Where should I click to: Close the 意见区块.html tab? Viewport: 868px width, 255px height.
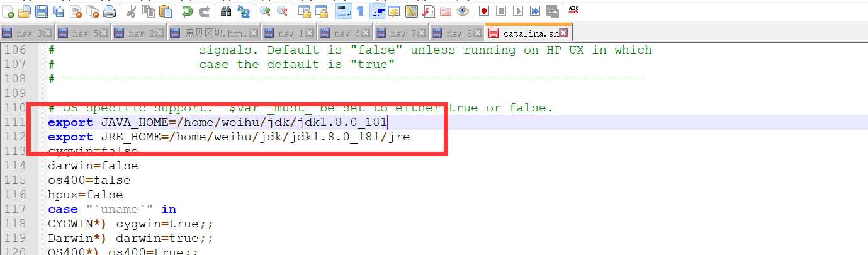pyautogui.click(x=254, y=33)
